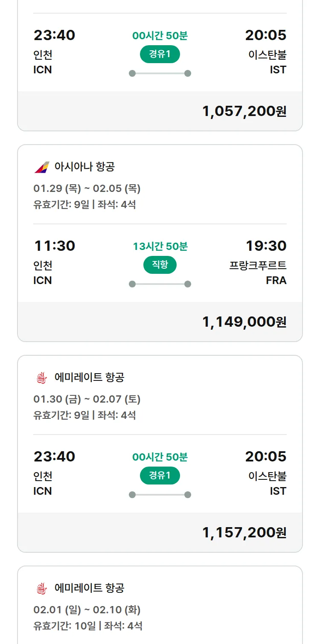Tap 경유1 badge on the 1,057,200원 flight
Screen dimensions: 320x644
click(x=160, y=54)
